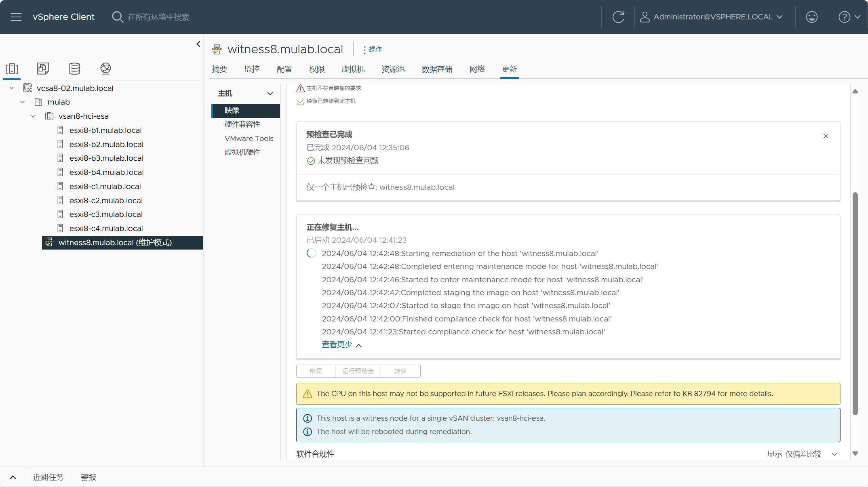This screenshot has width=868, height=487.
Task: Click 查看更少 to collapse remediation log
Action: [x=341, y=344]
